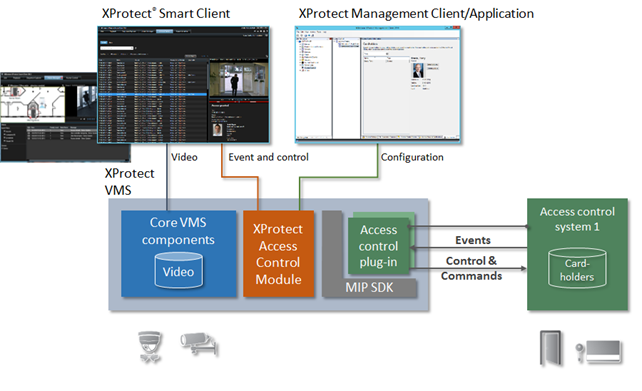Click the 'Events' arrow label
Screen dimensions: 642x391
[x=473, y=240]
